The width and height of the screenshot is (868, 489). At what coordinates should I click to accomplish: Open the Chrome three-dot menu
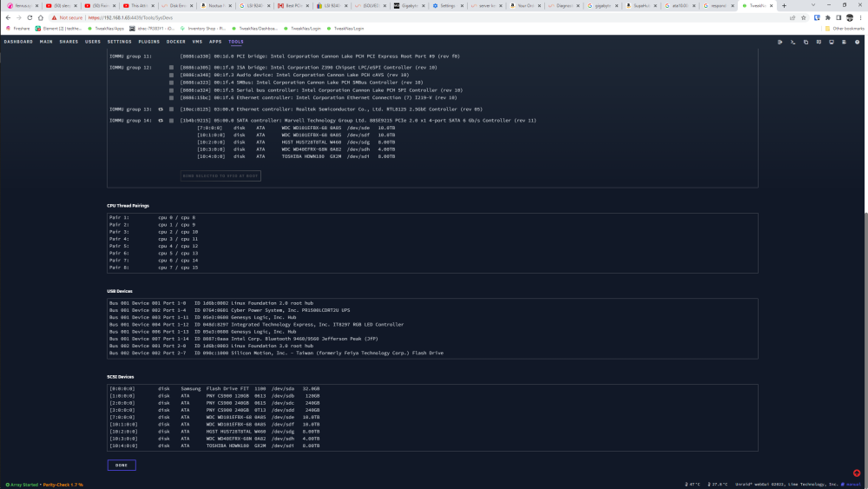click(861, 17)
